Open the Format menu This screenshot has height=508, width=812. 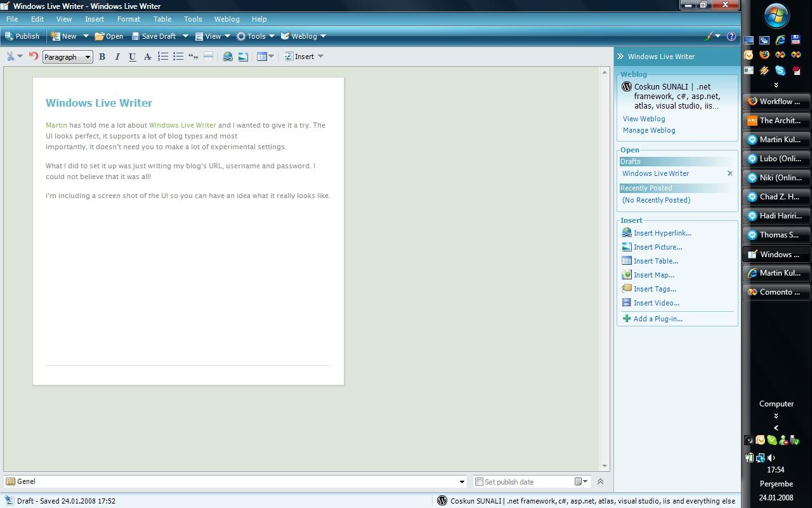point(129,19)
